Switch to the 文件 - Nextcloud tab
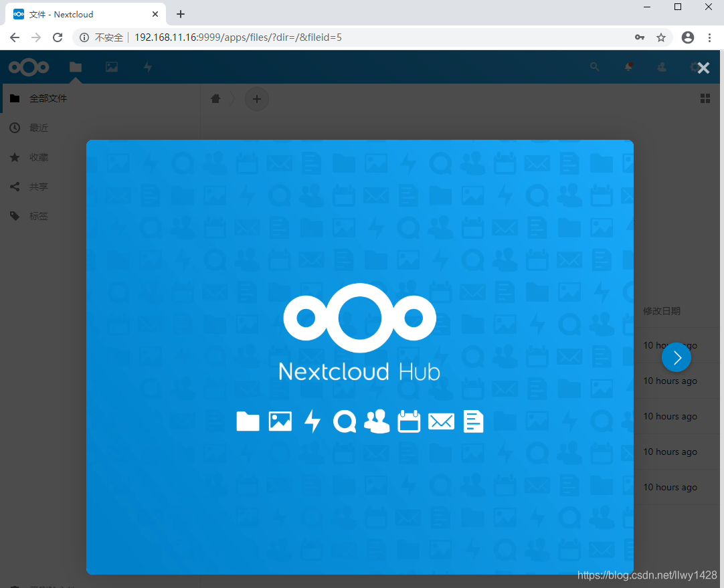The height and width of the screenshot is (588, 724). click(80, 13)
